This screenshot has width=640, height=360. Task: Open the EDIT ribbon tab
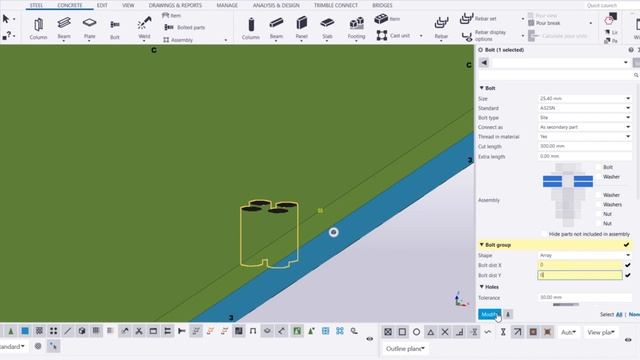pyautogui.click(x=102, y=5)
